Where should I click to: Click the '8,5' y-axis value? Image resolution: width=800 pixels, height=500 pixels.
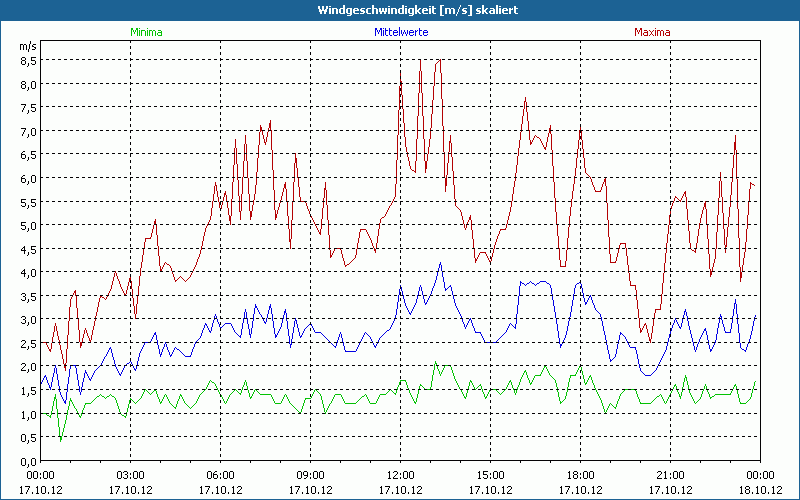pyautogui.click(x=29, y=61)
